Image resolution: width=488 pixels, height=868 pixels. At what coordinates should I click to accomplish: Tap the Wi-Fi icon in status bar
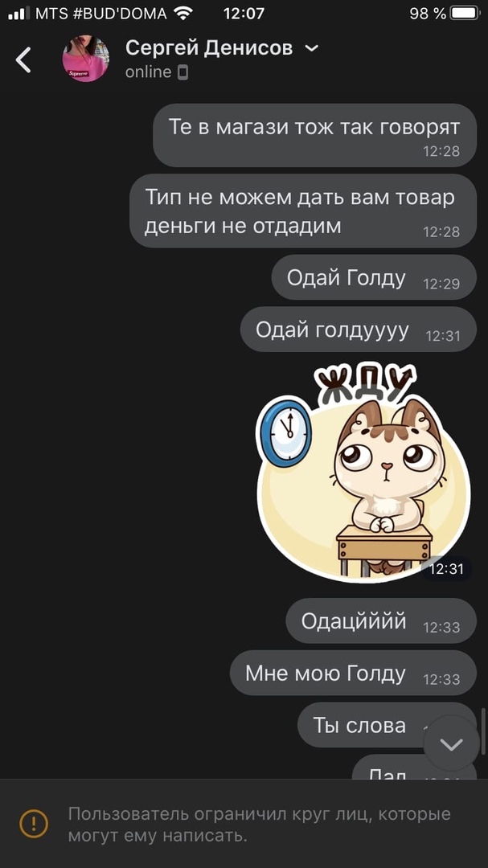click(x=182, y=14)
